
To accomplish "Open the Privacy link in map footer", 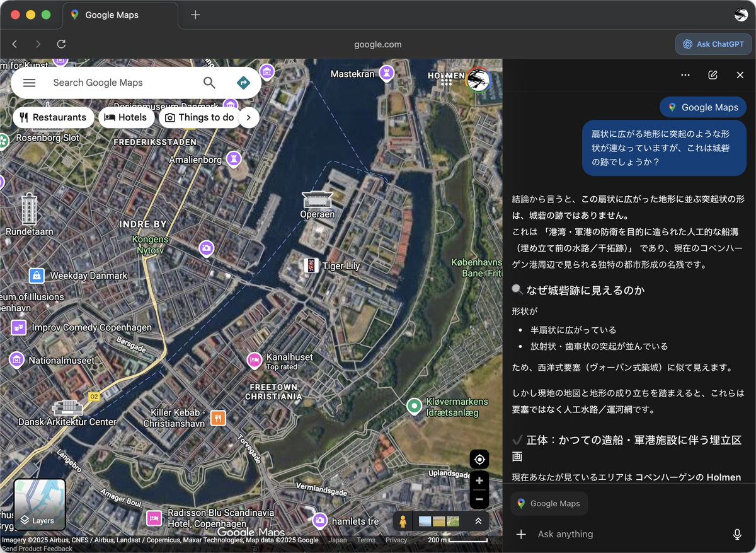I will [396, 540].
